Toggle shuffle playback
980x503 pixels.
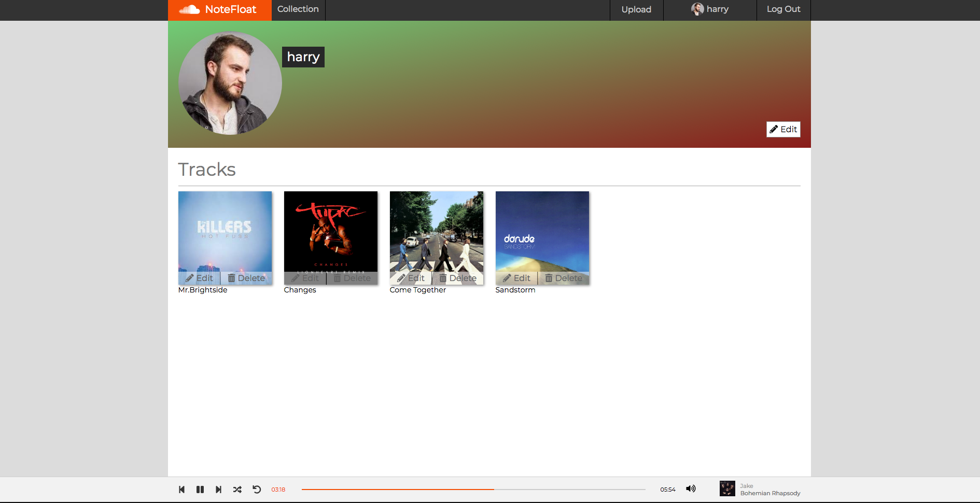point(237,490)
